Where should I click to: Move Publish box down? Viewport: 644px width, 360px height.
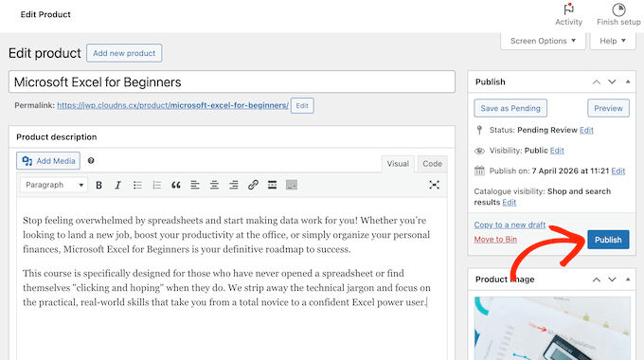pyautogui.click(x=612, y=81)
